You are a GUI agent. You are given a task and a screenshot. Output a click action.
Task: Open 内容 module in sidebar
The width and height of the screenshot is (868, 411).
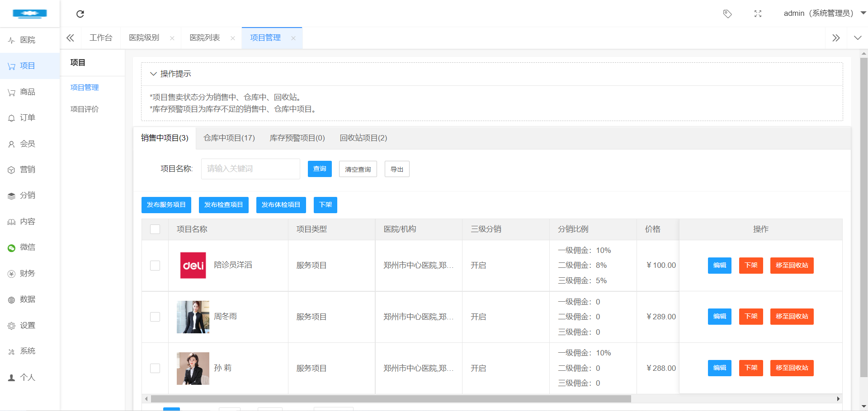30,222
